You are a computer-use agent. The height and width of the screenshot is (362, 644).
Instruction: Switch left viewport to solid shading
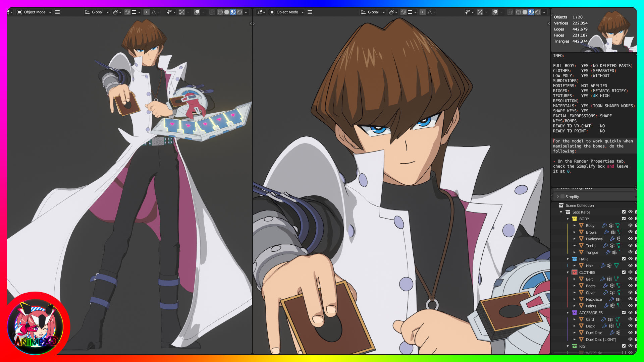coord(227,12)
